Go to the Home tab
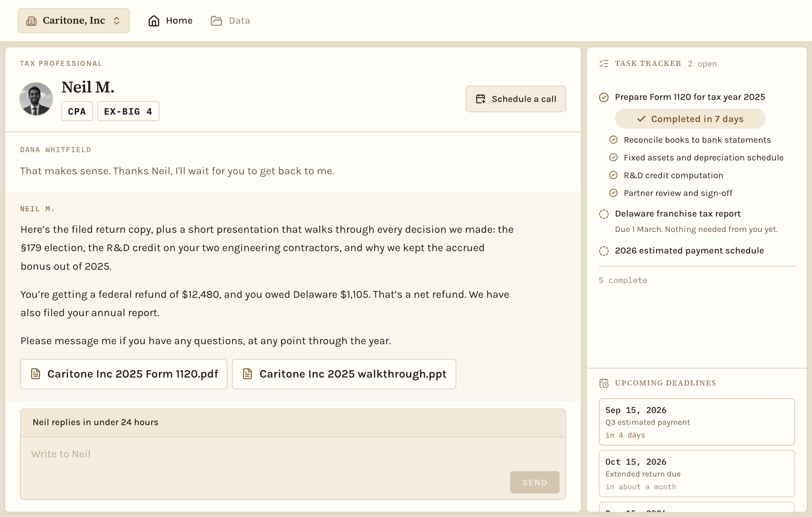This screenshot has width=812, height=517. [170, 21]
